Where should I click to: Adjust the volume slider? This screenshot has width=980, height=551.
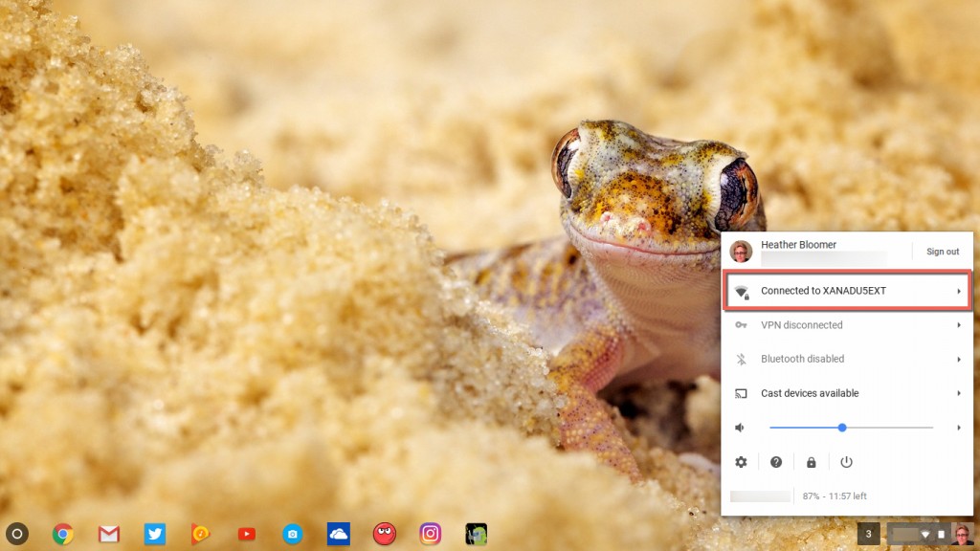[842, 428]
